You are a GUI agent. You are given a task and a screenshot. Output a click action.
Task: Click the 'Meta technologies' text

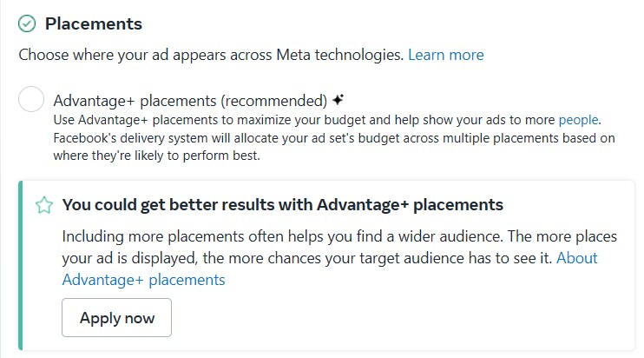point(345,55)
